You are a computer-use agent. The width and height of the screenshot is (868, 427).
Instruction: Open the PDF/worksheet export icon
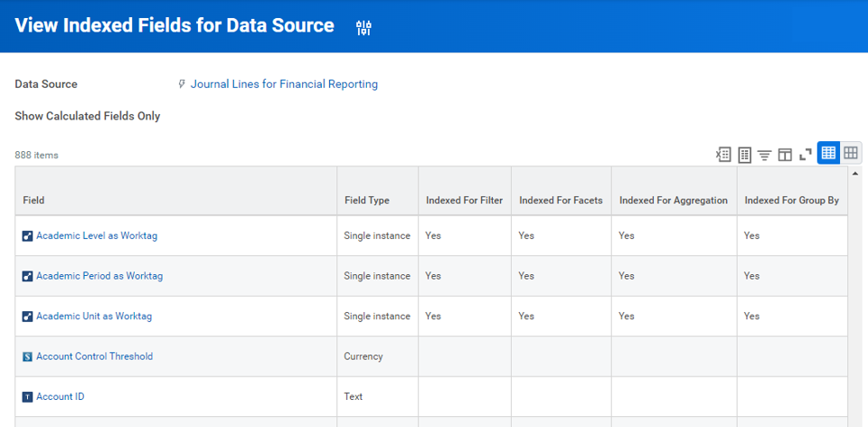[744, 155]
